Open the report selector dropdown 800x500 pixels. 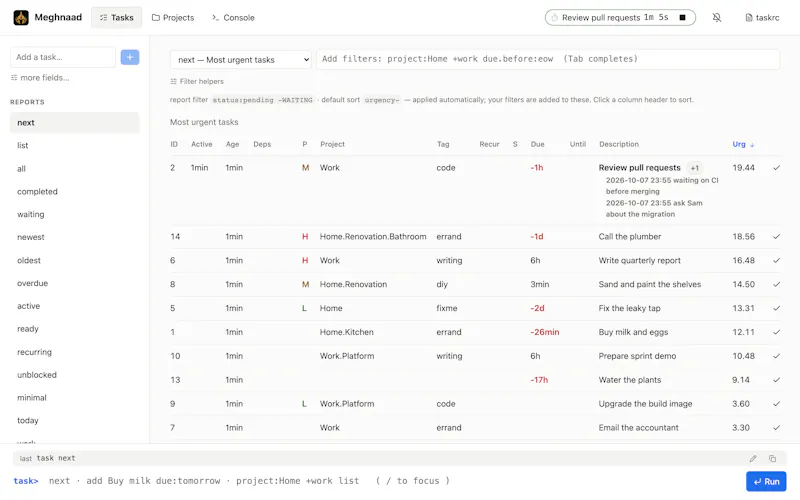241,60
